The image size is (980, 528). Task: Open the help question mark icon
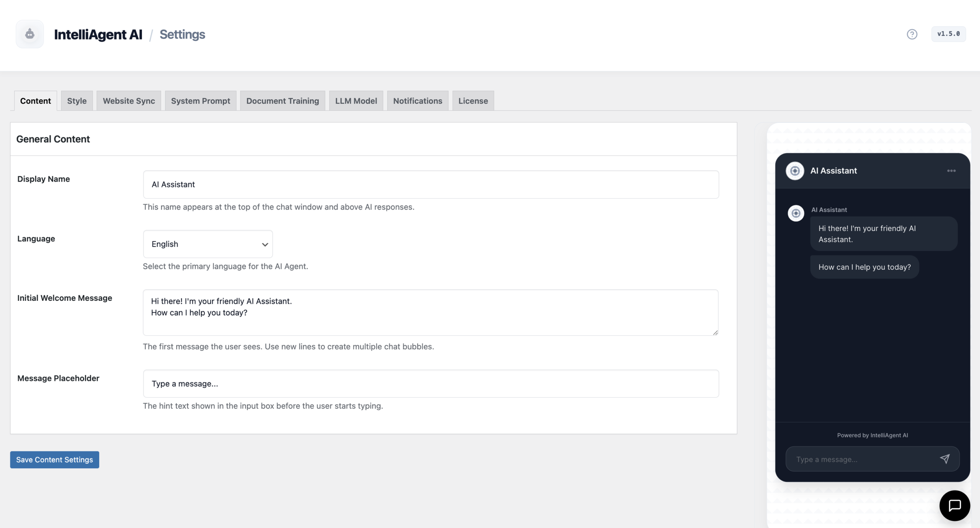tap(912, 34)
